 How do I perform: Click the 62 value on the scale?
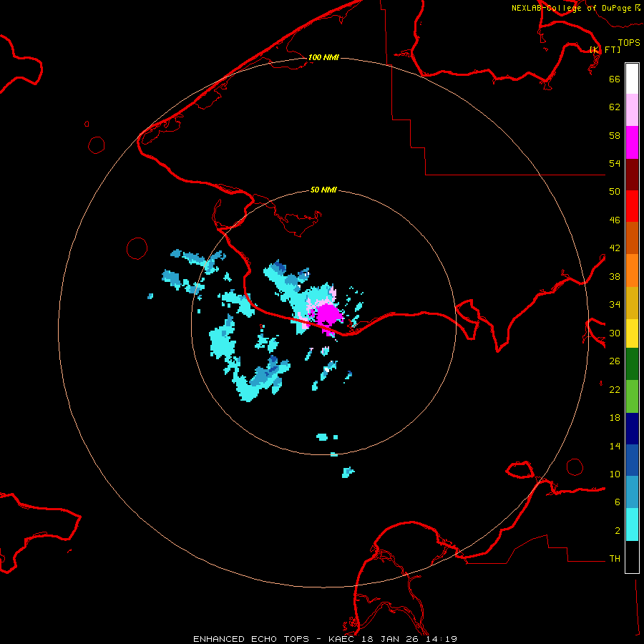click(615, 107)
